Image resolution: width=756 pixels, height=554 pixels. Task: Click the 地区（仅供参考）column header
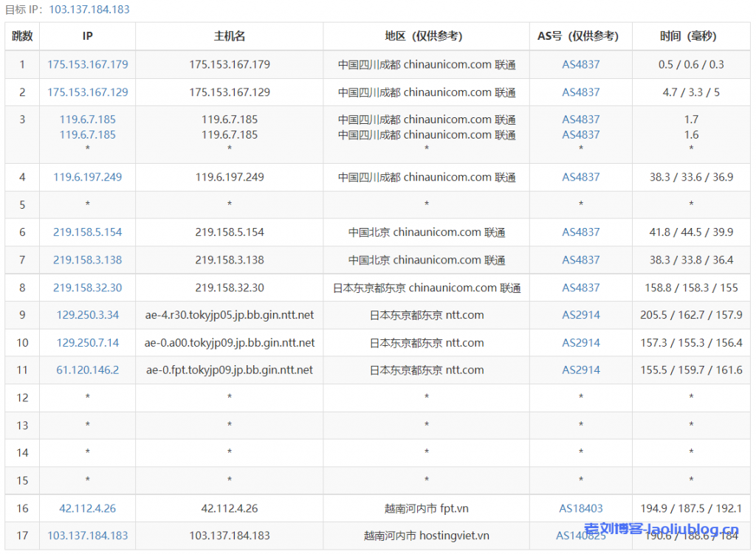coord(426,36)
